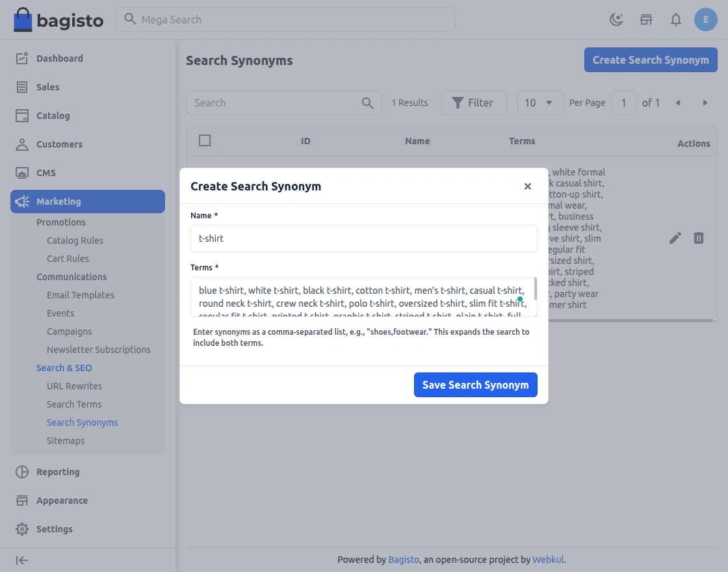Open the per page dropdown
Screen dimensions: 728x572
click(540, 103)
